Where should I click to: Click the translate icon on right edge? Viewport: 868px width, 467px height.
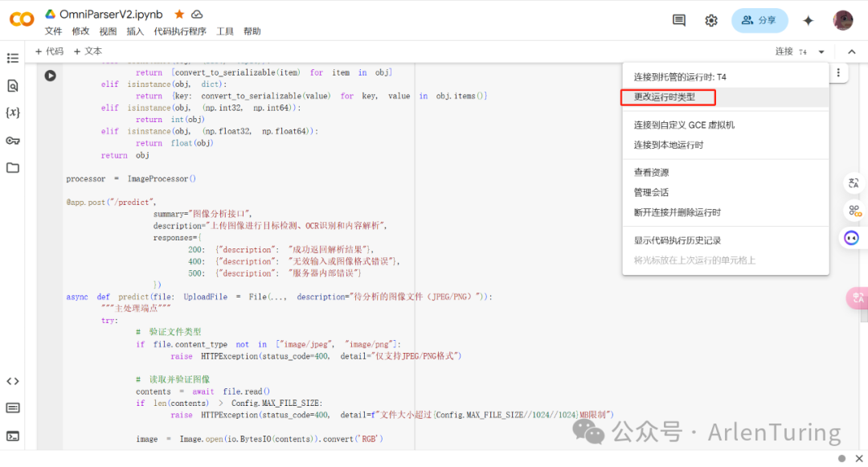(853, 183)
